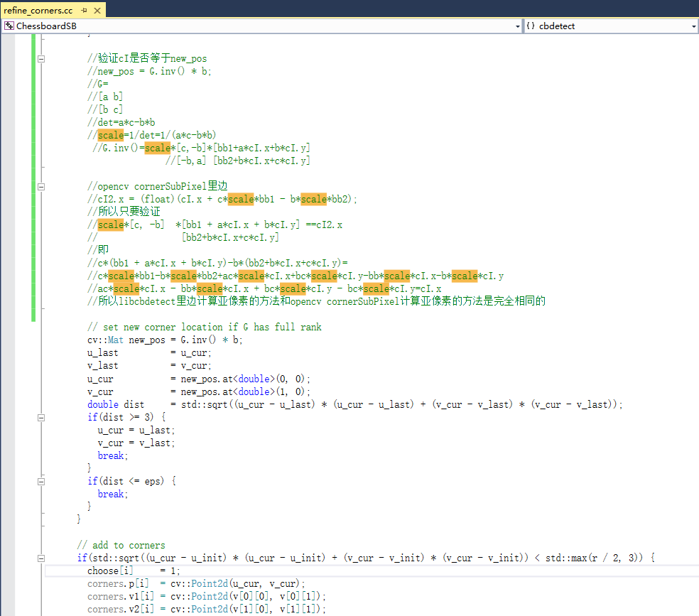Click the '//det=a*c-b*b' comment line
699x616 pixels.
[x=121, y=123]
